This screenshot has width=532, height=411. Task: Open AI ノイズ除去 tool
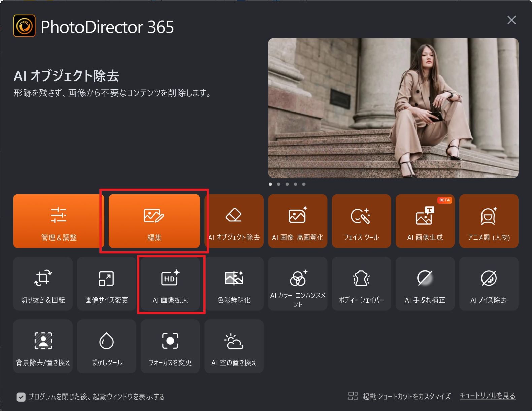click(x=489, y=284)
